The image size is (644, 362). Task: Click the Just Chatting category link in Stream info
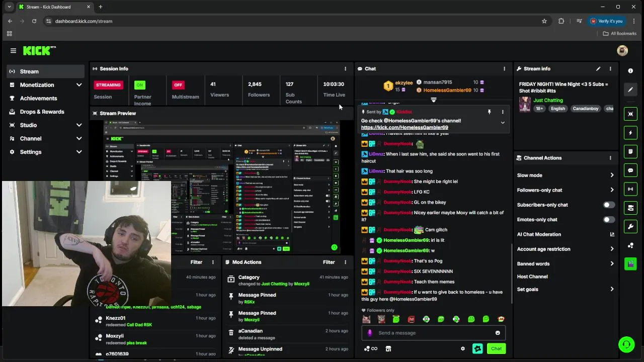pyautogui.click(x=548, y=101)
